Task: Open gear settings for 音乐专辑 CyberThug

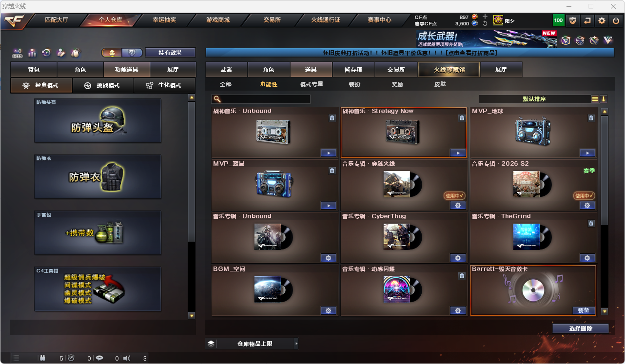Action: pos(458,258)
